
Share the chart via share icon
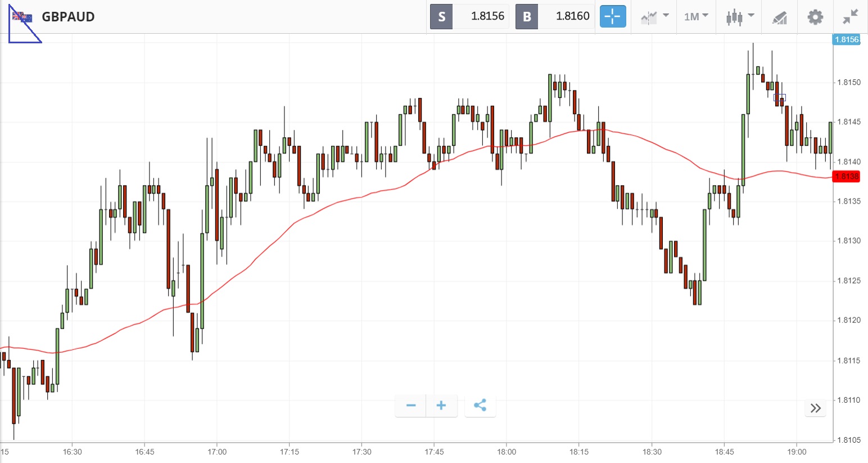click(x=480, y=406)
